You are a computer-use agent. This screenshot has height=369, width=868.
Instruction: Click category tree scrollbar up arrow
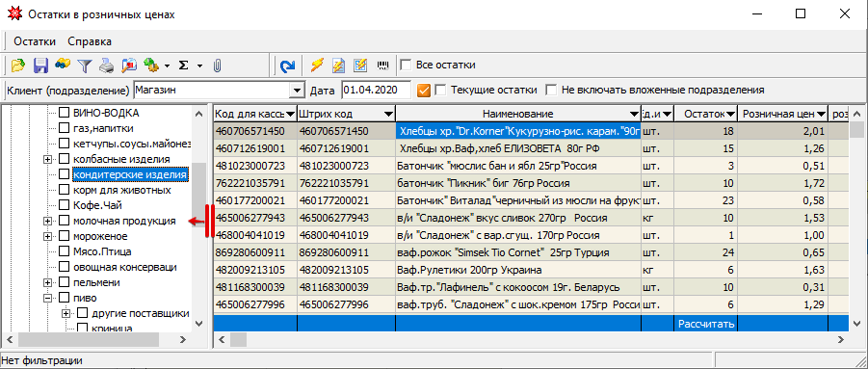(198, 114)
